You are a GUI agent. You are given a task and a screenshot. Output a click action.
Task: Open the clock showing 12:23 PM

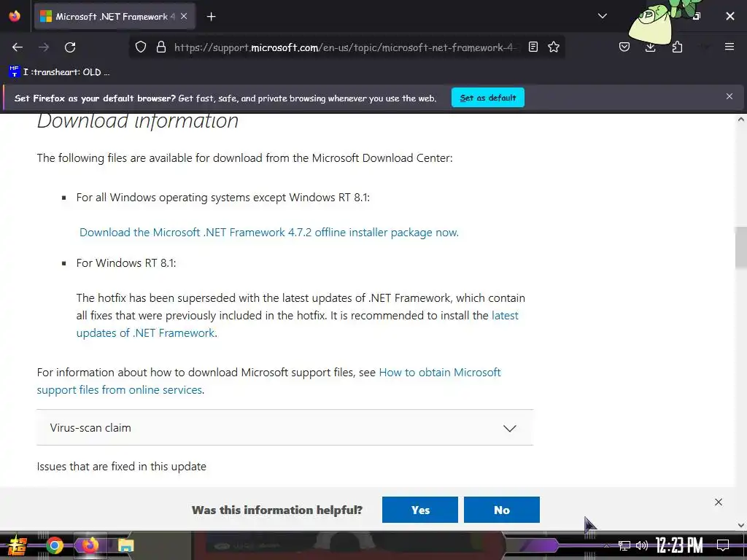pyautogui.click(x=679, y=545)
